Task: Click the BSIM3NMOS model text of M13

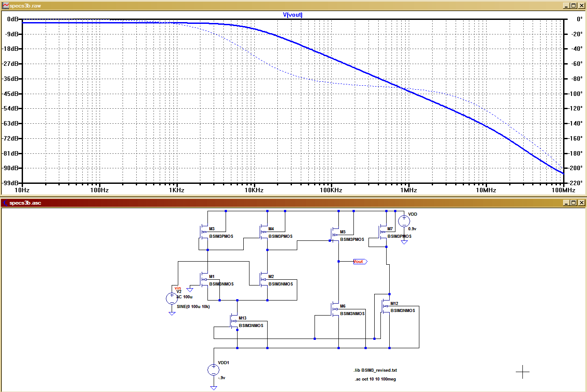Action: 251,325
